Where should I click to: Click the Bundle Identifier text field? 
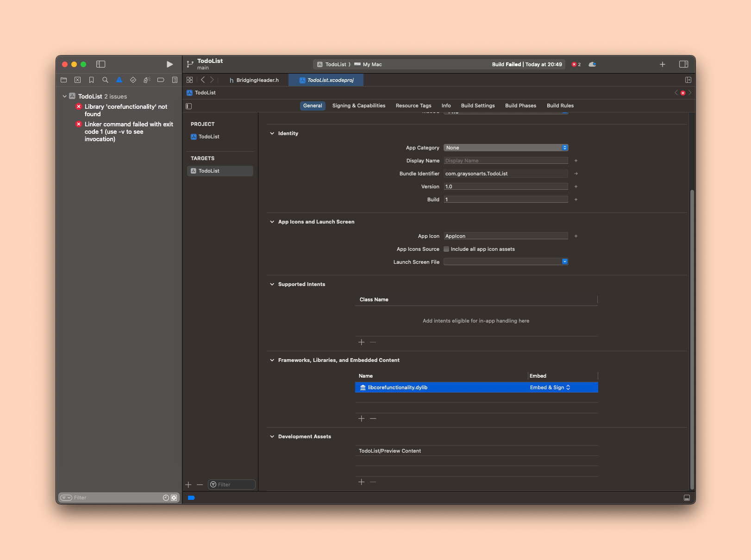506,174
